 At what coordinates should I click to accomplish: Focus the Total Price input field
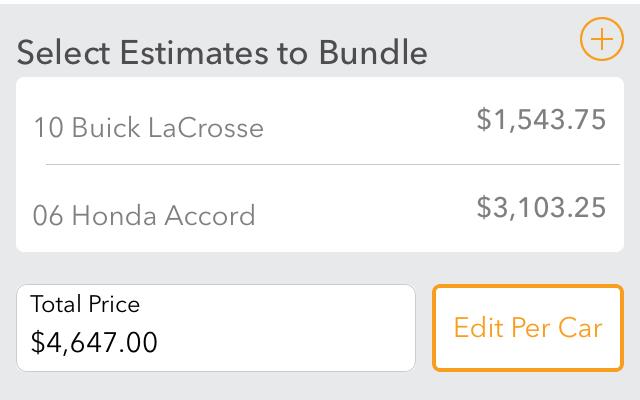(x=216, y=328)
